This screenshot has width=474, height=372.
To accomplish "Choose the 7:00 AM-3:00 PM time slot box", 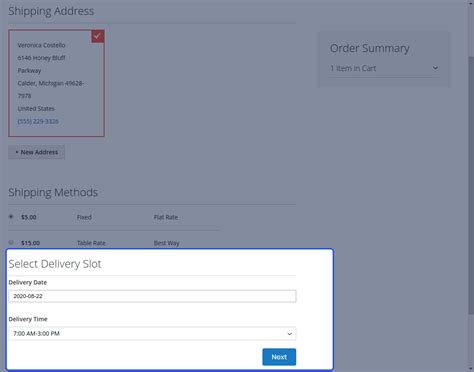I will point(152,334).
